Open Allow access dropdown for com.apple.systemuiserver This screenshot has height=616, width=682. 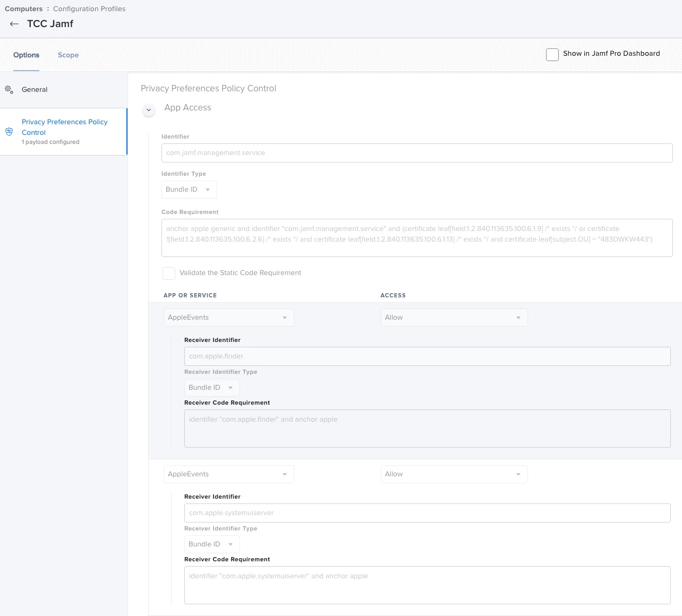tap(454, 474)
